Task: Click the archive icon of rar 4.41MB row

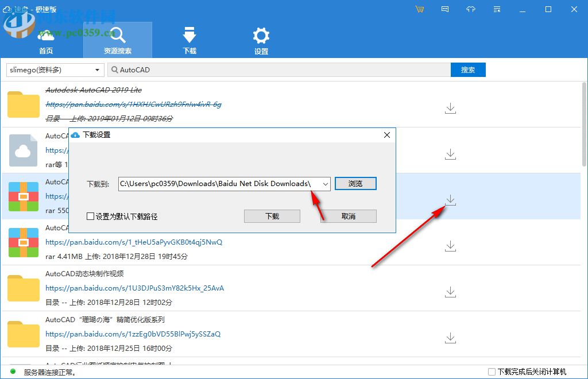Action: pyautogui.click(x=23, y=242)
